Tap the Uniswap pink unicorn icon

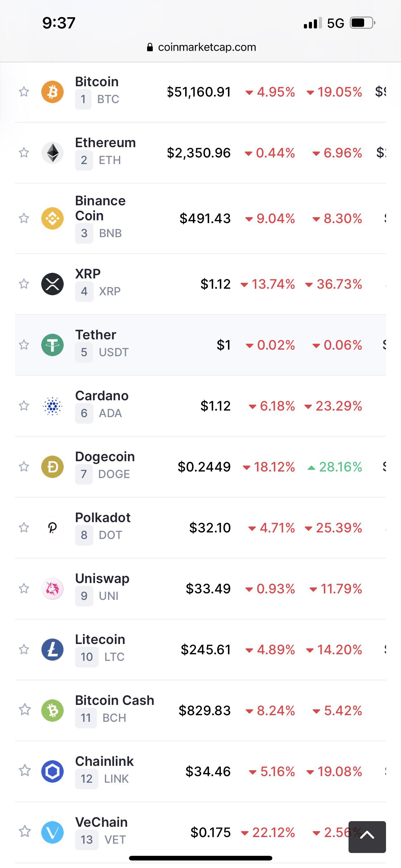(52, 589)
